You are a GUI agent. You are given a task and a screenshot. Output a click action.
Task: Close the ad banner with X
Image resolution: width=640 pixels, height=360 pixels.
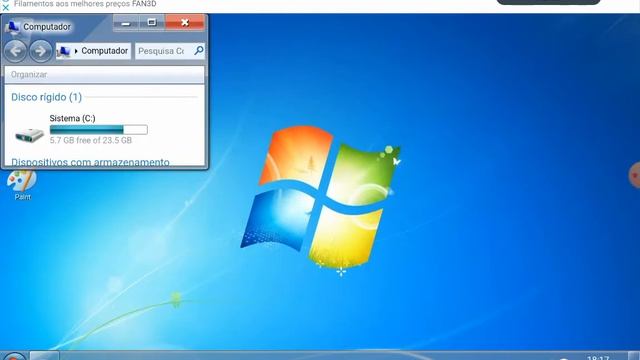tap(6, 7)
